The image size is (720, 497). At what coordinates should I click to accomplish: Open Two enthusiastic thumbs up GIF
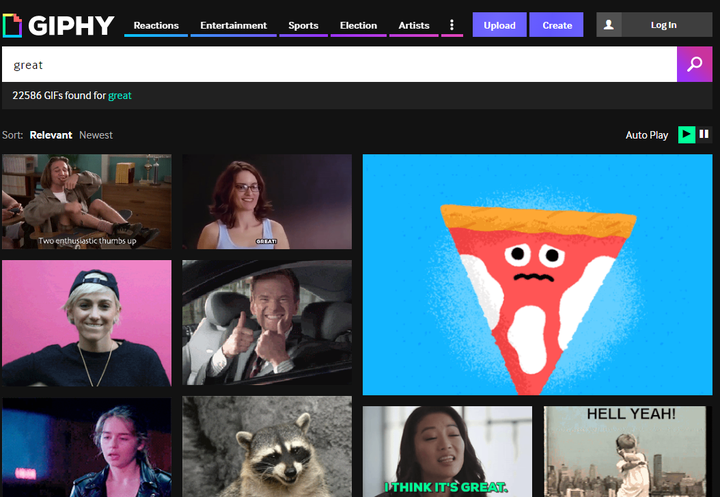click(86, 202)
